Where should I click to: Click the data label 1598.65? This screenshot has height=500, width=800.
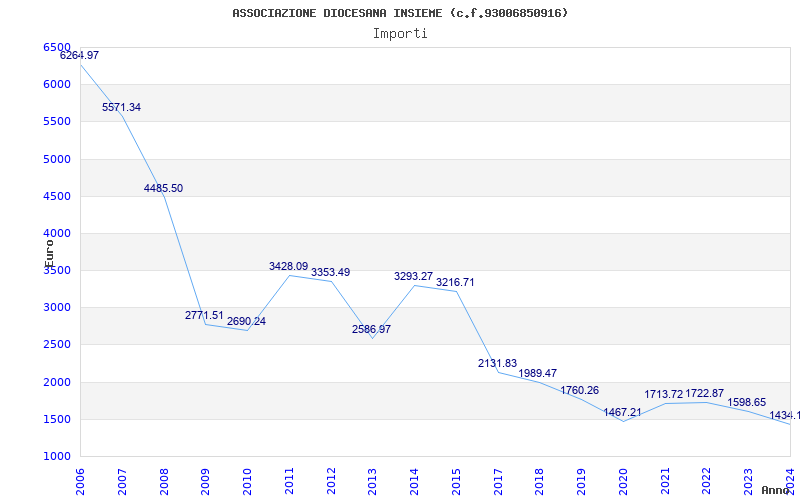746,403
